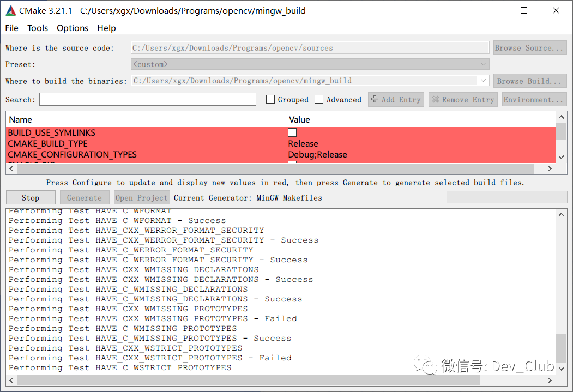573x392 pixels.
Task: Click the output log horizontal scrollbar thumb
Action: click(249, 381)
